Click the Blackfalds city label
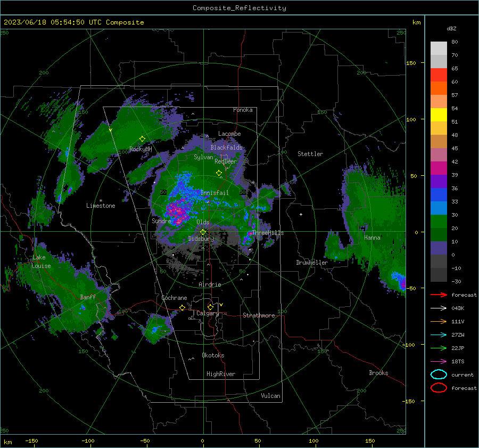The width and height of the screenshot is (479, 448). pyautogui.click(x=226, y=148)
